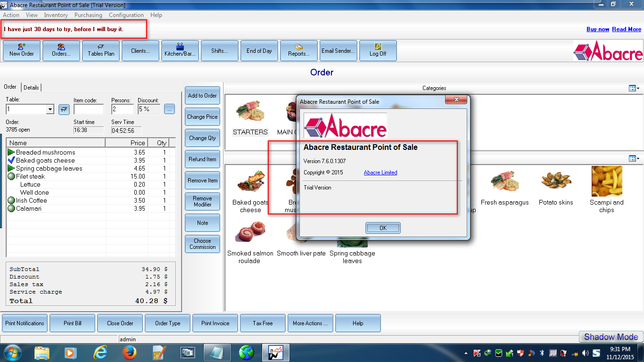644x362 pixels.
Task: Click the Refund Item button
Action: pos(202,159)
